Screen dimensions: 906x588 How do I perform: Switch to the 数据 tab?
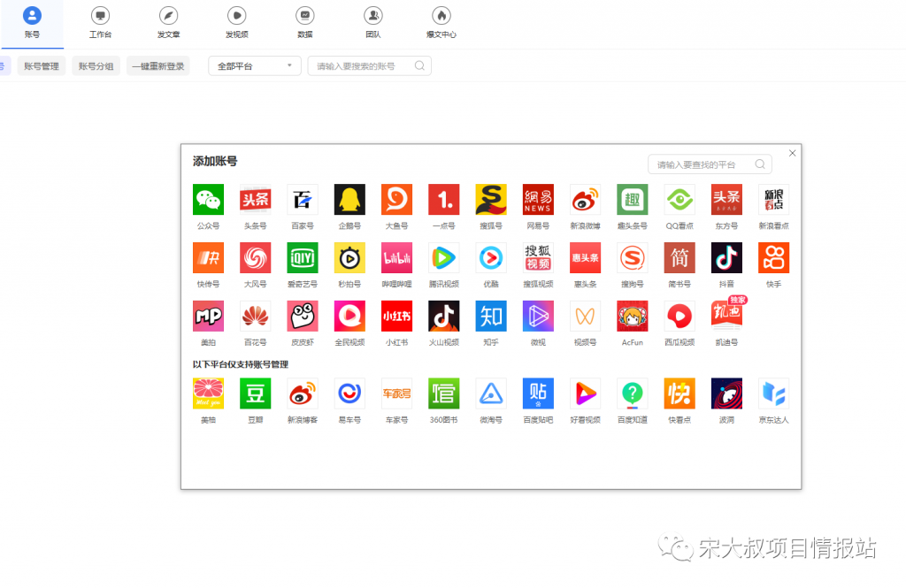point(305,23)
